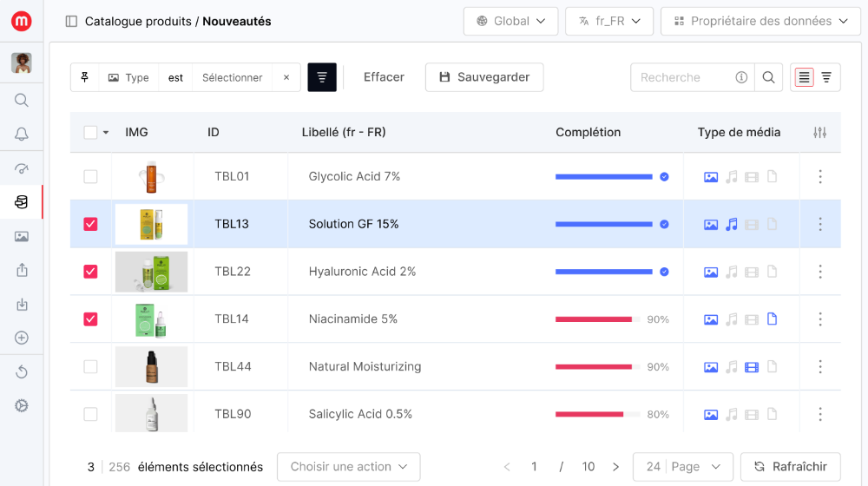Check the TBL44 row checkbox
The height and width of the screenshot is (486, 868).
(90, 367)
